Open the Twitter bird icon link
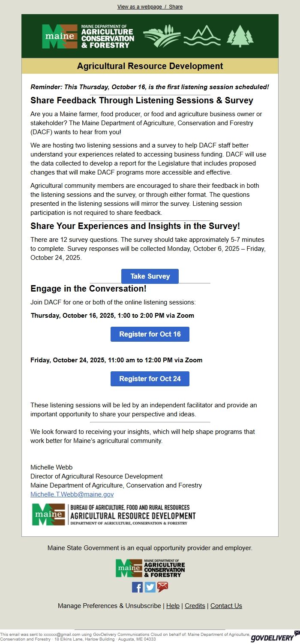The height and width of the screenshot is (644, 300). pyautogui.click(x=150, y=587)
